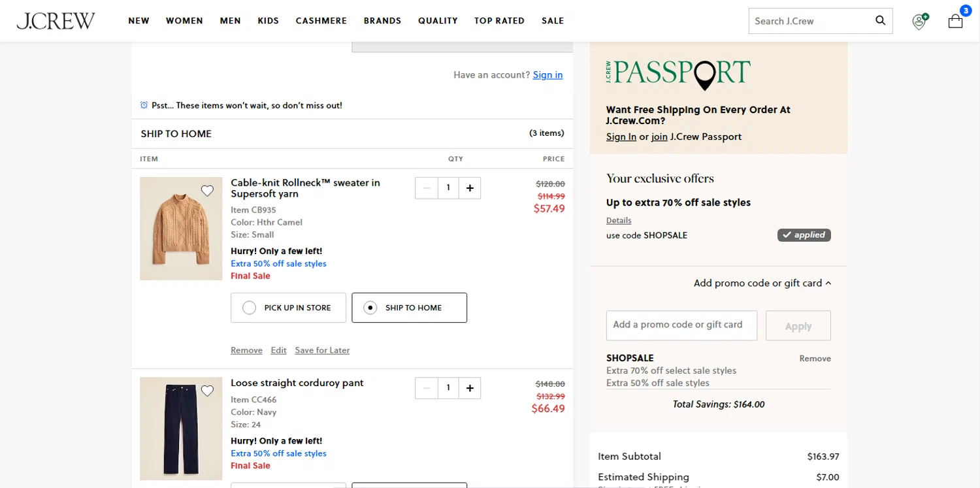Image resolution: width=980 pixels, height=488 pixels.
Task: Open the shopping bag icon
Action: click(x=955, y=22)
